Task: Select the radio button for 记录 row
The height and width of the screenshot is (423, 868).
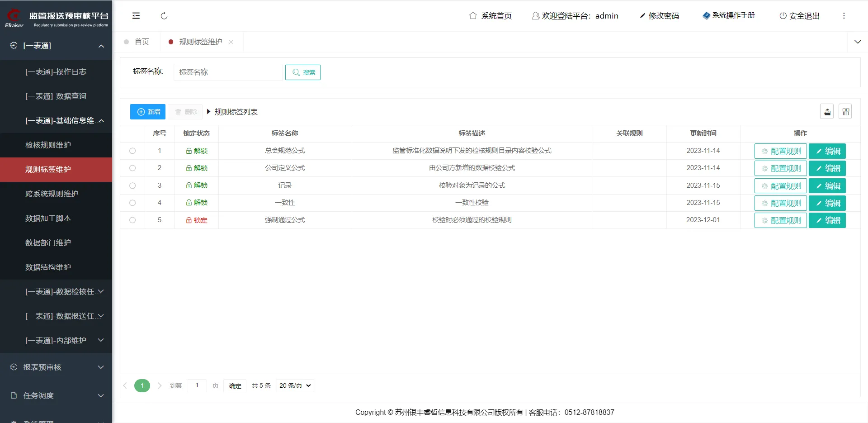Action: (132, 185)
